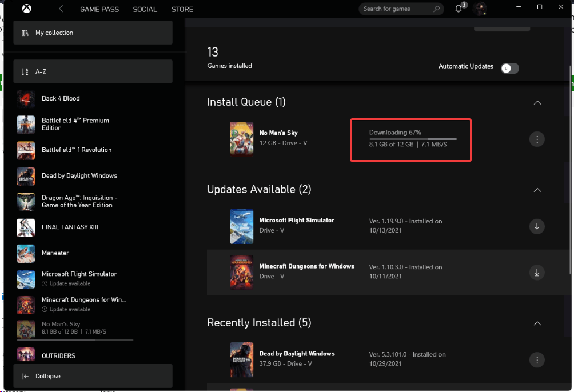Click the Dragon Age Inquisition sidebar icon
574x392 pixels.
pos(26,202)
